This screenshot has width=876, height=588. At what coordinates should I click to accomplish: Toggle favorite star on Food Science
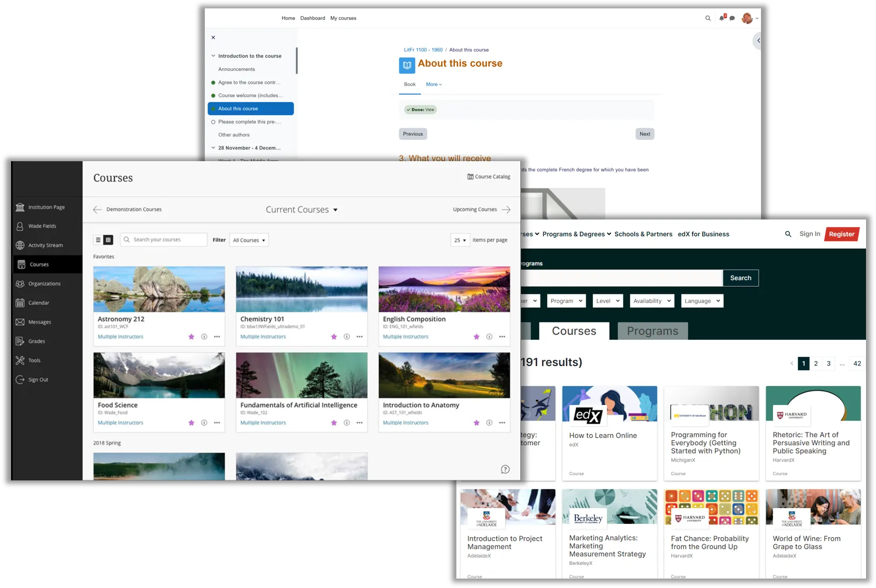coord(191,423)
